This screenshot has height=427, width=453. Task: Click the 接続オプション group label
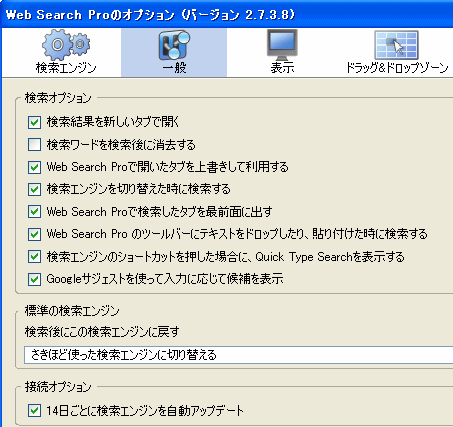coord(58,387)
